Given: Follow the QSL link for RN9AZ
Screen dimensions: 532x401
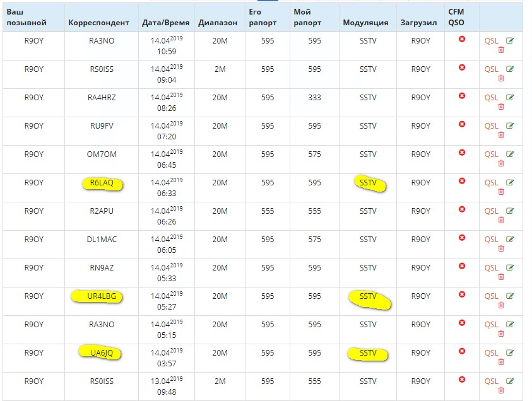Looking at the screenshot, I should (x=491, y=268).
